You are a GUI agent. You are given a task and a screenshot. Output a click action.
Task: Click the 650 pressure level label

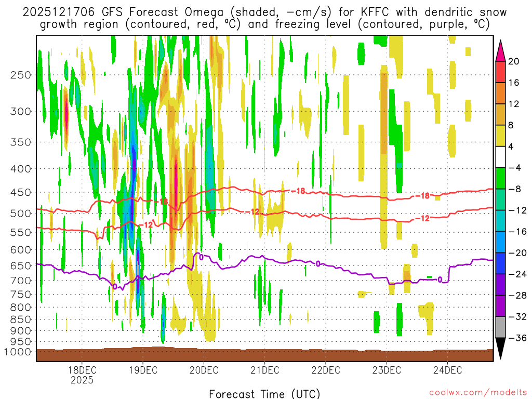point(21,265)
